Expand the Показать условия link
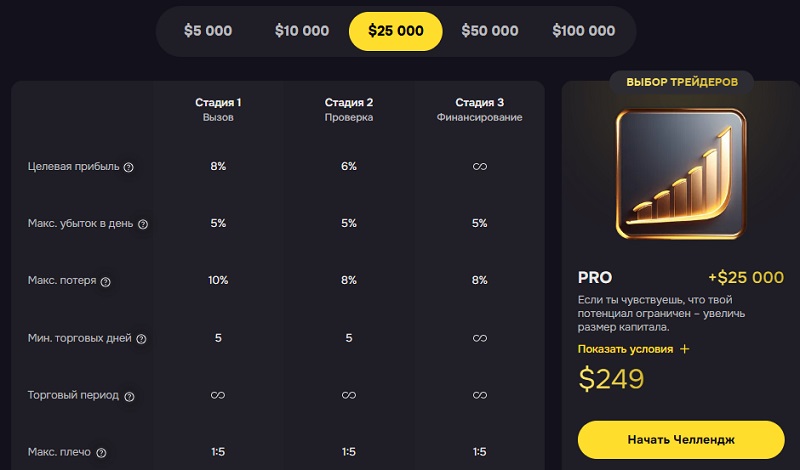 coord(624,349)
